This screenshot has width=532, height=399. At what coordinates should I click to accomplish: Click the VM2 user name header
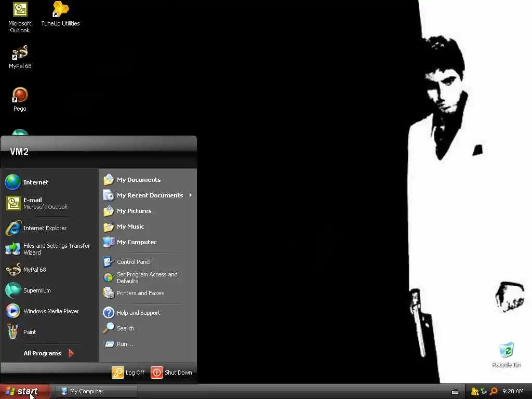19,152
